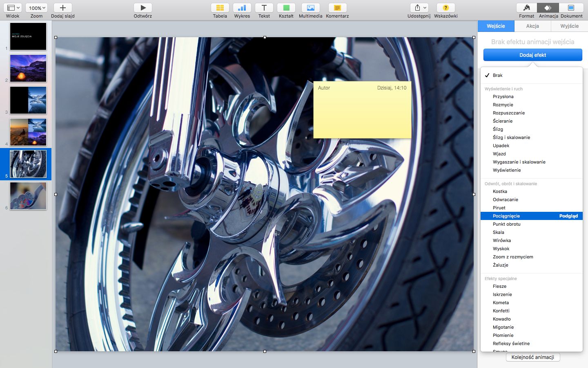Choose the Płomienie effect
588x368 pixels.
pyautogui.click(x=532, y=335)
